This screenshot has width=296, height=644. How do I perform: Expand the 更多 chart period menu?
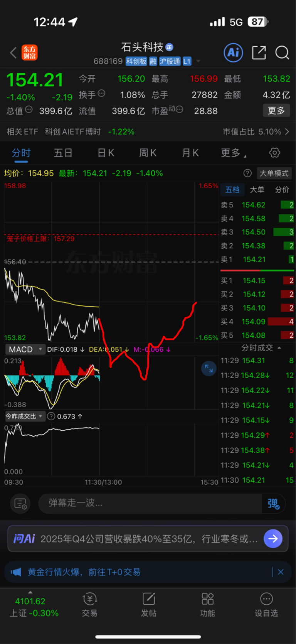pyautogui.click(x=233, y=153)
